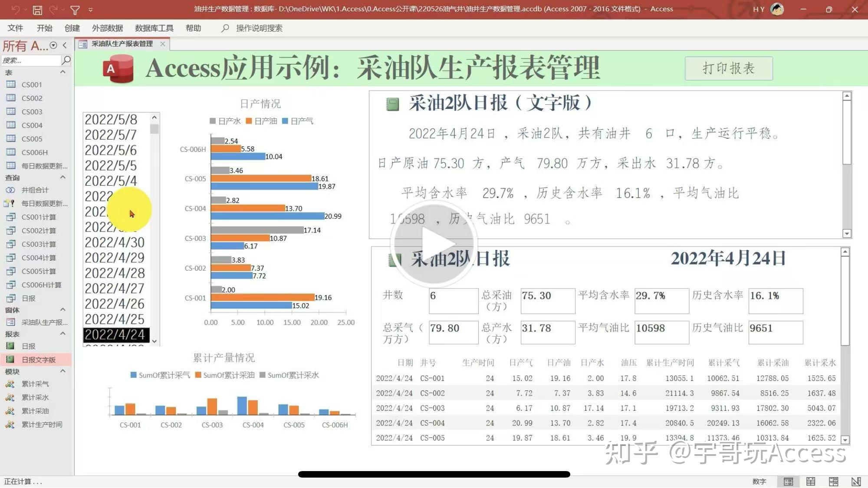Collapse the 模块 group
Screen dimensions: 868x488
click(62, 371)
